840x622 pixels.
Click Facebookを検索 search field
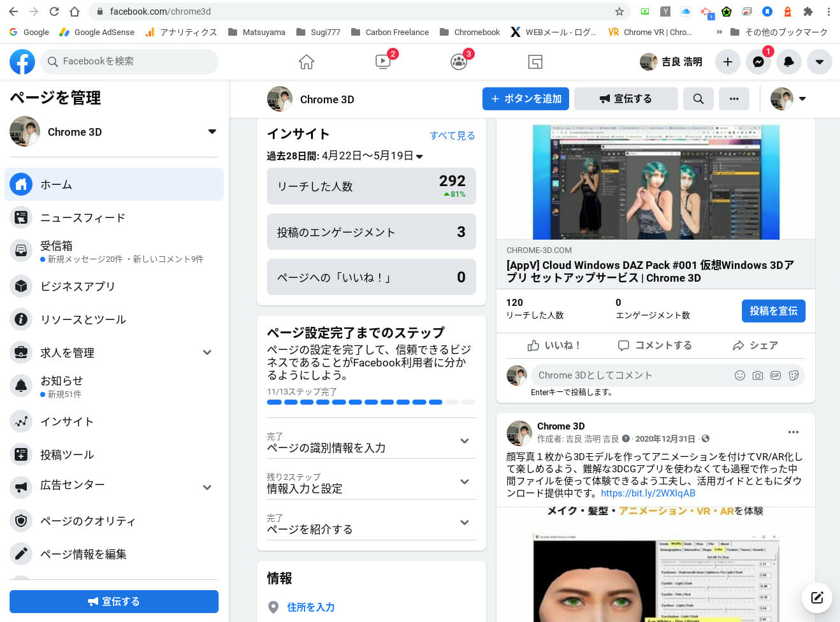129,61
